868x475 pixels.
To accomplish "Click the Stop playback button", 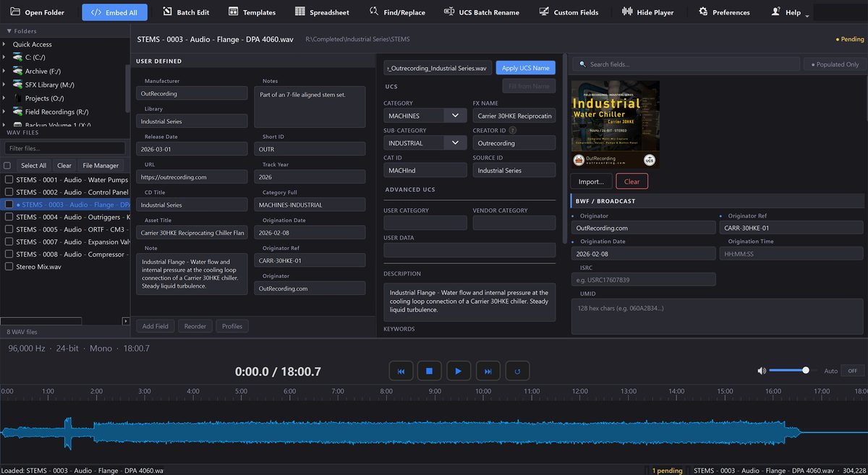I will [x=429, y=372].
